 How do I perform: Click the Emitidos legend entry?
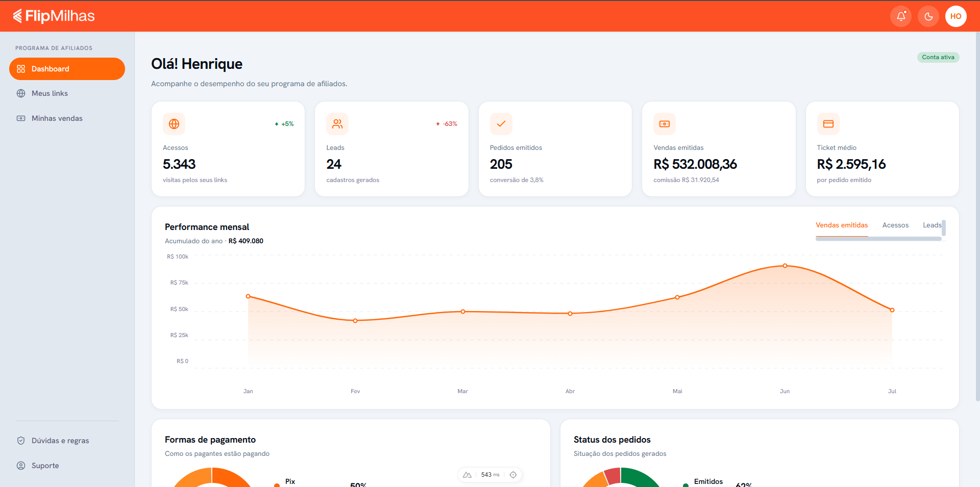(708, 482)
